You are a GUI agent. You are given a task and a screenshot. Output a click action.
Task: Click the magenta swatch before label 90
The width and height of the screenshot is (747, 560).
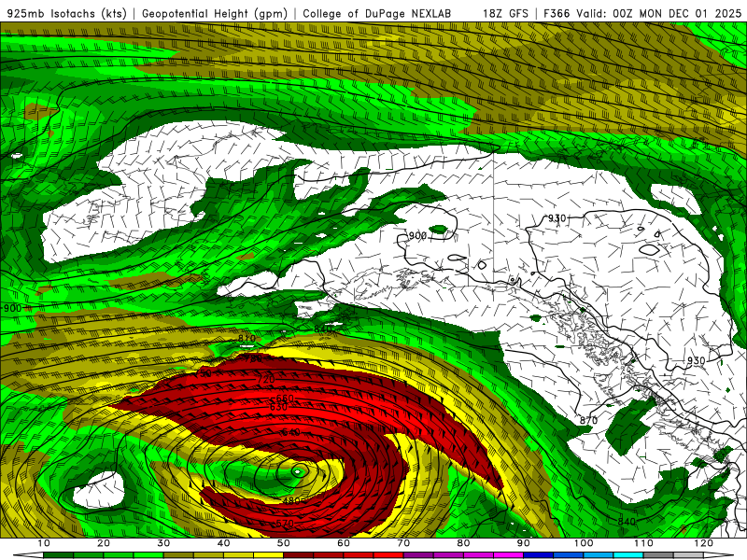509,555
